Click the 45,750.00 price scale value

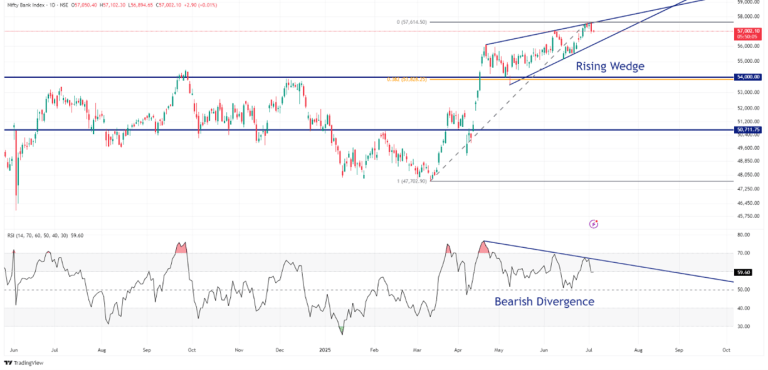point(748,216)
